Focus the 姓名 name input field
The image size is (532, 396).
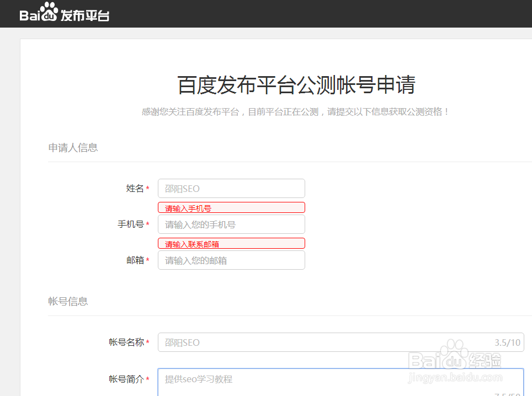point(231,189)
